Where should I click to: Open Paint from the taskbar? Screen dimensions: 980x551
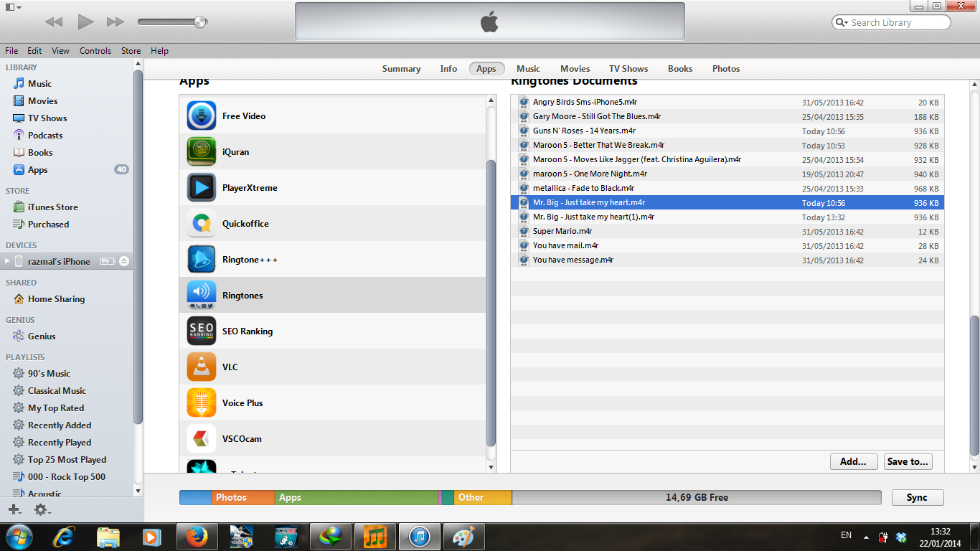click(464, 536)
